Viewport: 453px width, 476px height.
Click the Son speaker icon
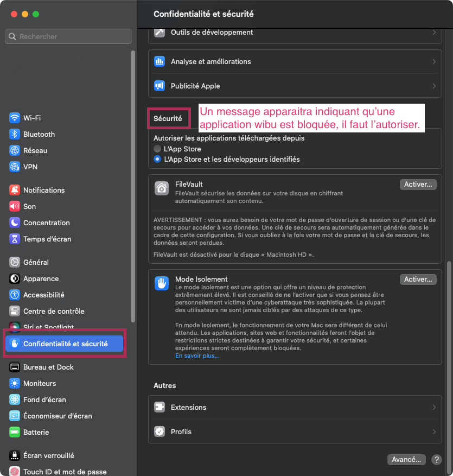pos(15,206)
